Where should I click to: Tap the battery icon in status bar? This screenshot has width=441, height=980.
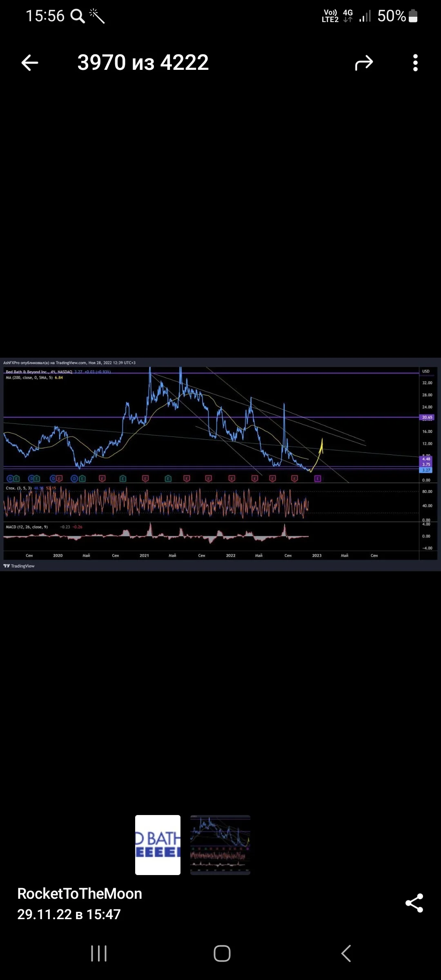[413, 16]
